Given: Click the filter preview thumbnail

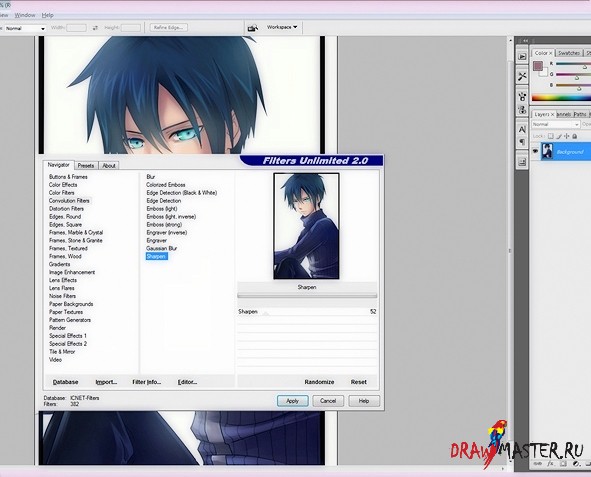Looking at the screenshot, I should [x=306, y=226].
